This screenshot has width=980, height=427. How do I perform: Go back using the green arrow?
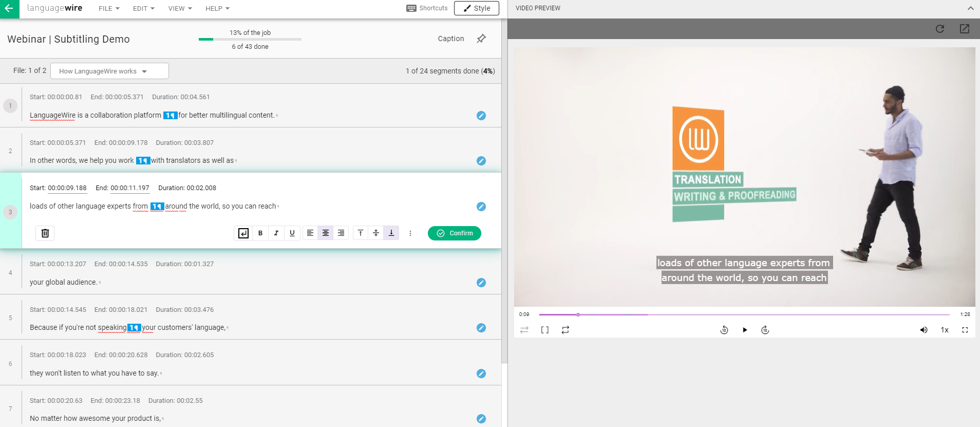tap(9, 9)
